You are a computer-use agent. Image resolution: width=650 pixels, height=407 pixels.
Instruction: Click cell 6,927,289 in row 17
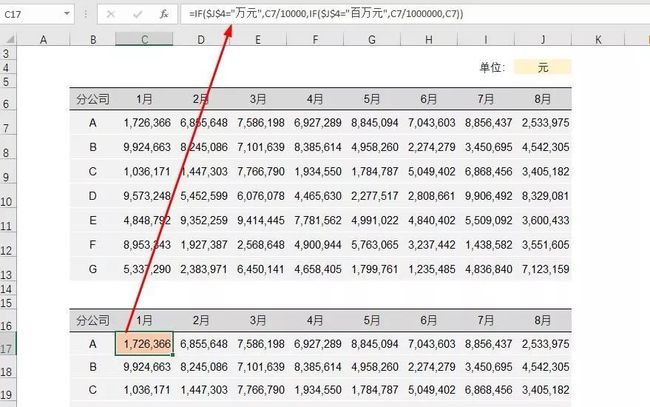coord(318,344)
